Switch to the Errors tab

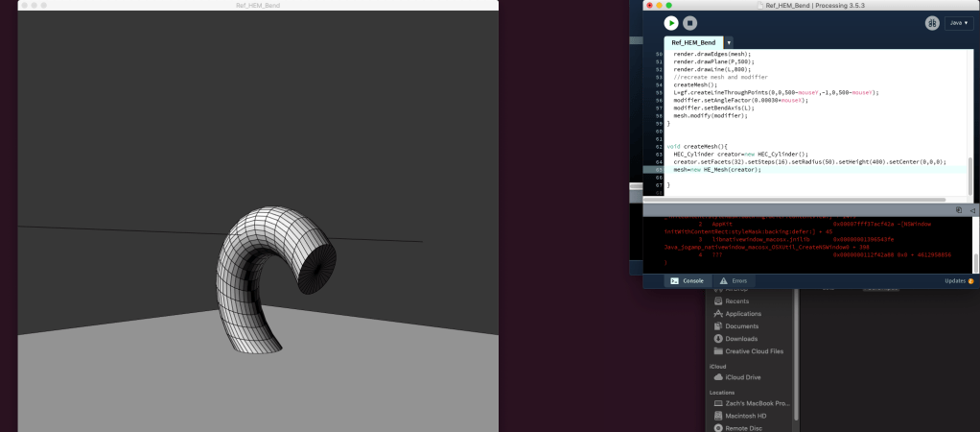point(735,280)
